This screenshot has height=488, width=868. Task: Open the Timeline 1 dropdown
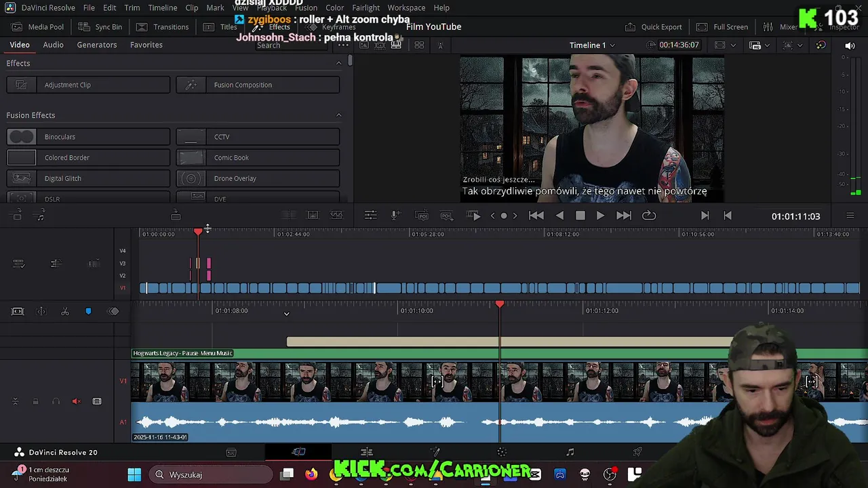(592, 45)
